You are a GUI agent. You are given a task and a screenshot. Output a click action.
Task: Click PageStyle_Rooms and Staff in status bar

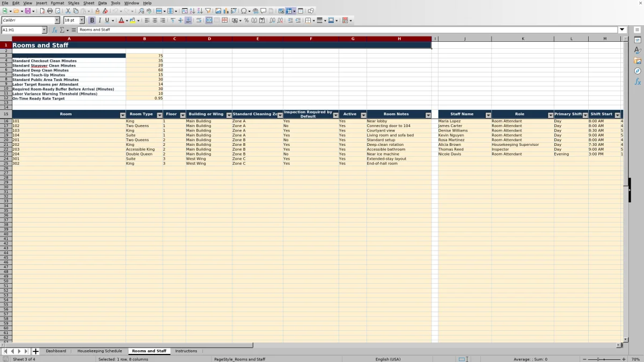tap(239, 359)
